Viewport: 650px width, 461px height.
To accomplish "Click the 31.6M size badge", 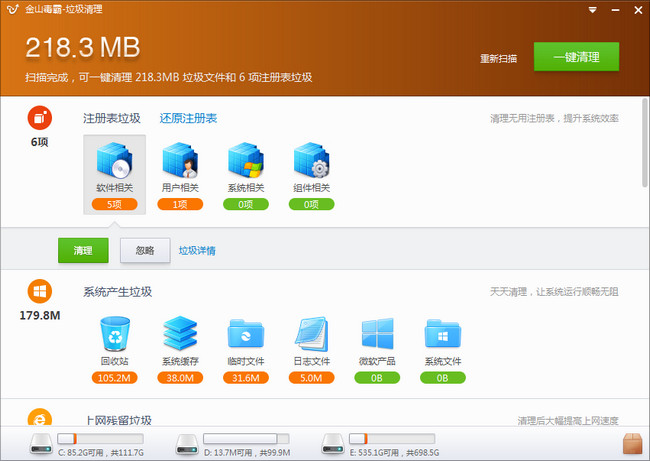I will click(x=245, y=378).
